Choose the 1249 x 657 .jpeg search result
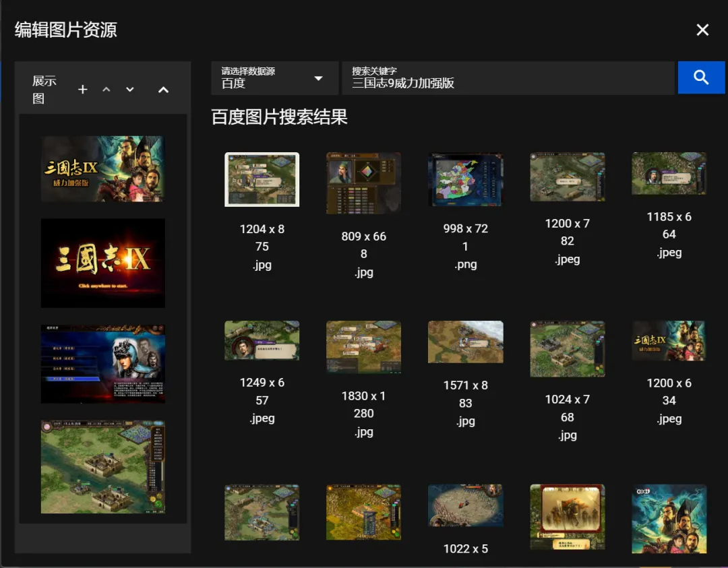Image resolution: width=728 pixels, height=568 pixels. (x=262, y=341)
